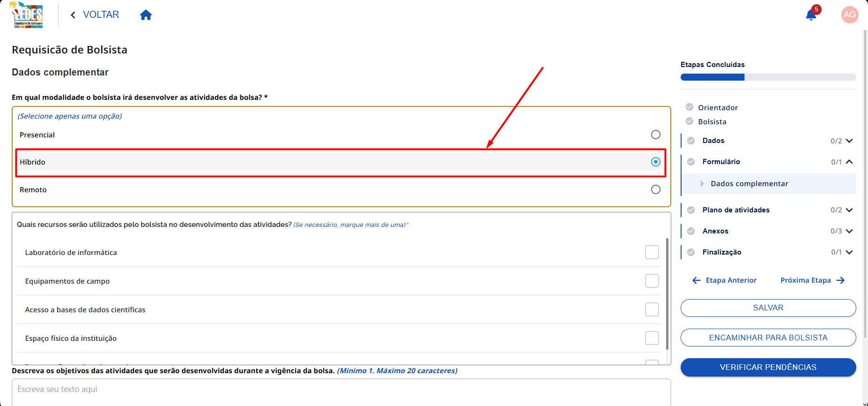The image size is (868, 406).
Task: Check the Laboratório de informática checkbox
Action: [652, 252]
